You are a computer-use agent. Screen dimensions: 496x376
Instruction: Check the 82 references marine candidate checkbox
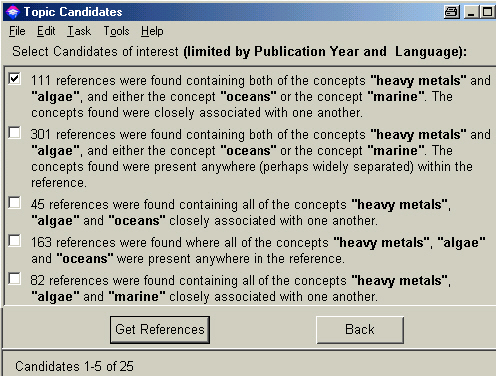14,278
